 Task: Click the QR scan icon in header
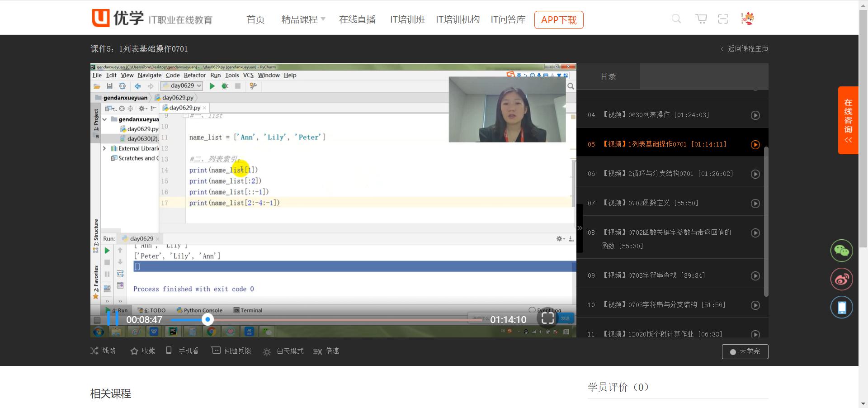[723, 19]
